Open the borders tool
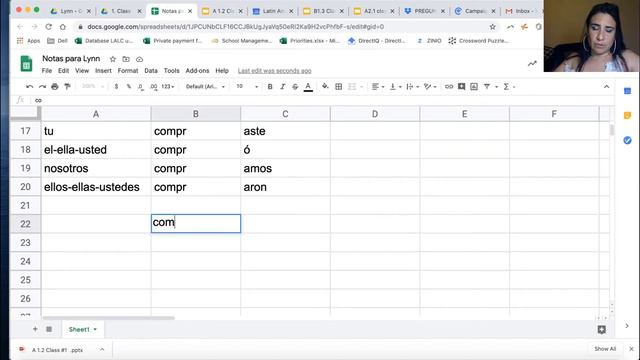The width and height of the screenshot is (640, 360). [x=338, y=87]
